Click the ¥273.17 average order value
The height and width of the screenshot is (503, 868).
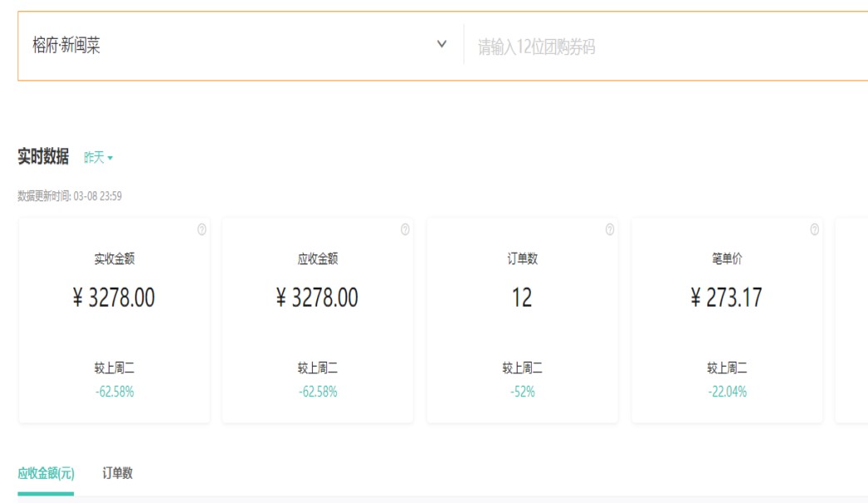727,298
